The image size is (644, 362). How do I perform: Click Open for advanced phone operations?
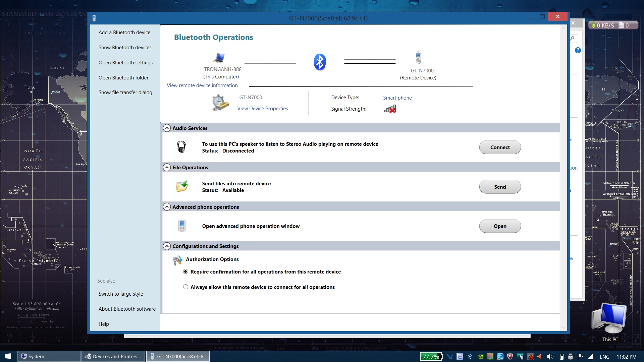tap(500, 226)
